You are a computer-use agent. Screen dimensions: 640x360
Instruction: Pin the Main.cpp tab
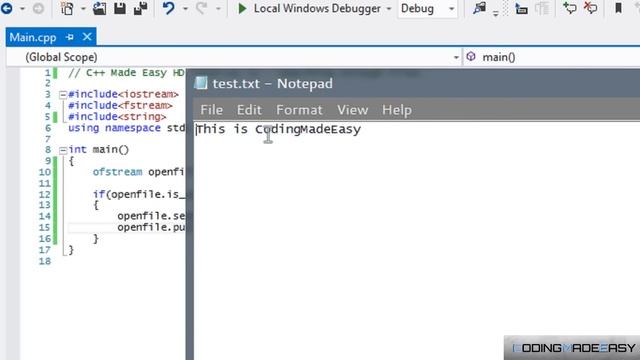70,37
